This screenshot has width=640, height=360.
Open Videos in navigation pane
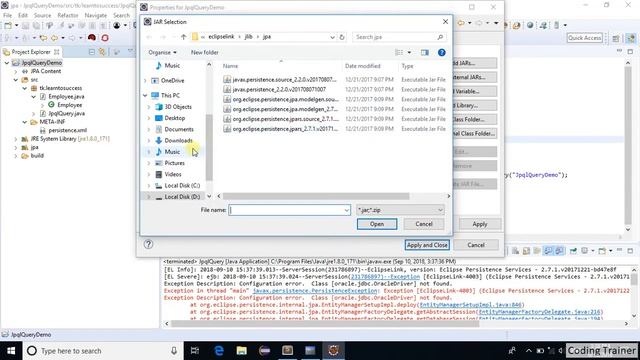(x=173, y=174)
